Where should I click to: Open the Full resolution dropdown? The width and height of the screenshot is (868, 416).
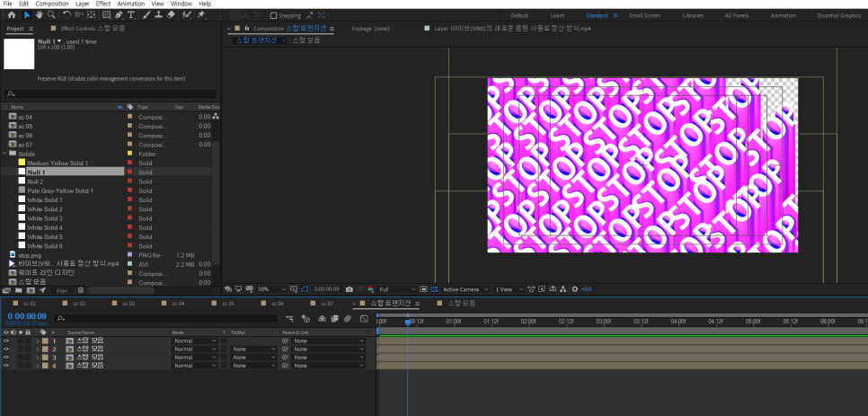point(397,289)
